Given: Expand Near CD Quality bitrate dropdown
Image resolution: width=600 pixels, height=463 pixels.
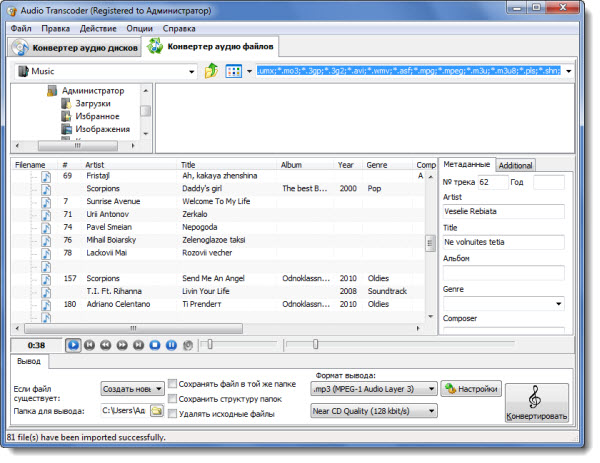Looking at the screenshot, I should coord(372,411).
